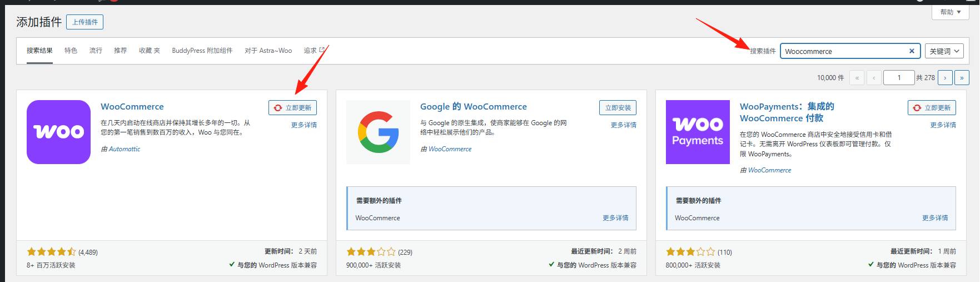The width and height of the screenshot is (980, 282).
Task: Click the WooPayments plugin logo icon
Action: click(698, 132)
